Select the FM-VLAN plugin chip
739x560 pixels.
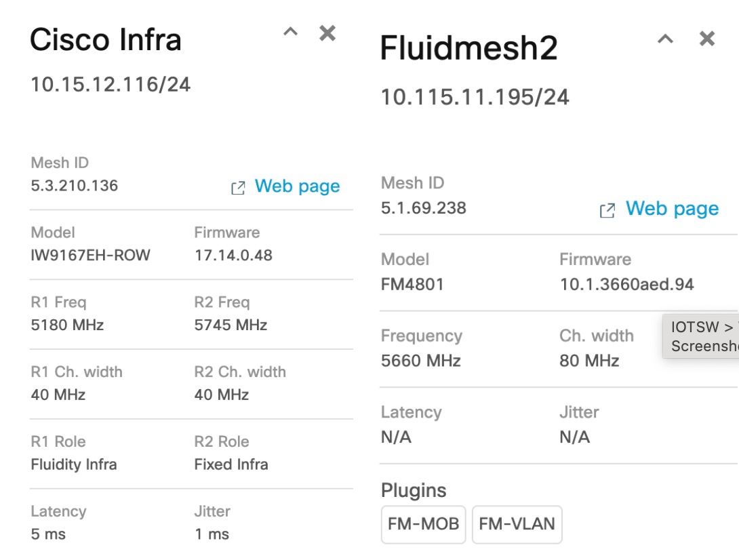point(517,524)
